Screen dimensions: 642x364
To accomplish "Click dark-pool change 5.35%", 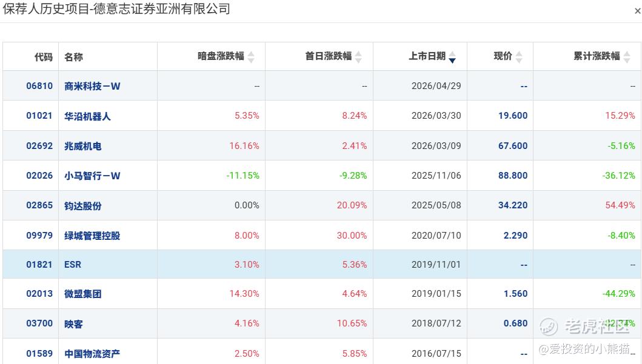I will (x=247, y=116).
